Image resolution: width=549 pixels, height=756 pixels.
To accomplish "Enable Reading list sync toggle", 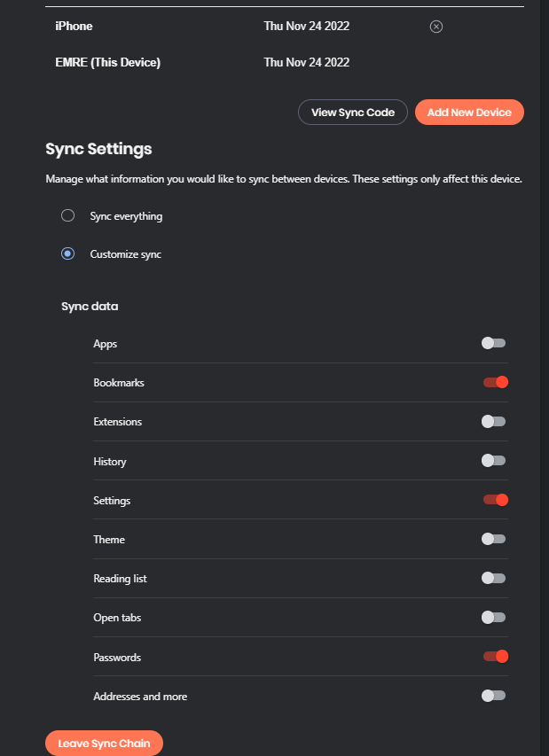I will 494,578.
